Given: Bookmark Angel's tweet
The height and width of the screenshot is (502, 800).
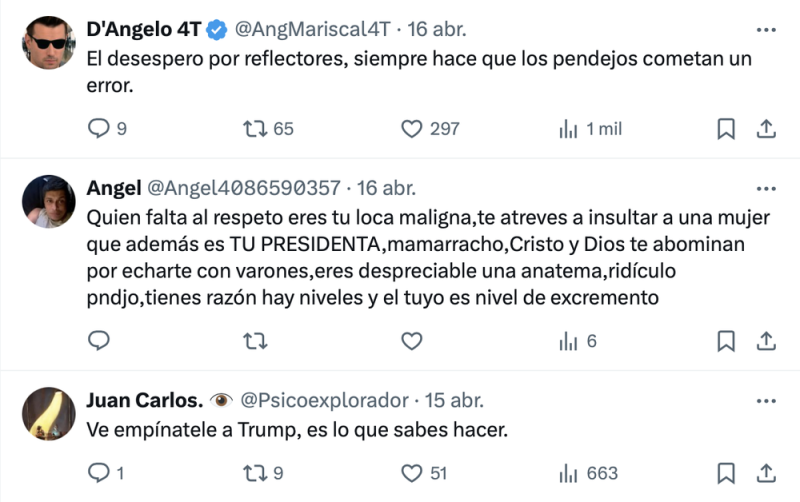Looking at the screenshot, I should 727,341.
